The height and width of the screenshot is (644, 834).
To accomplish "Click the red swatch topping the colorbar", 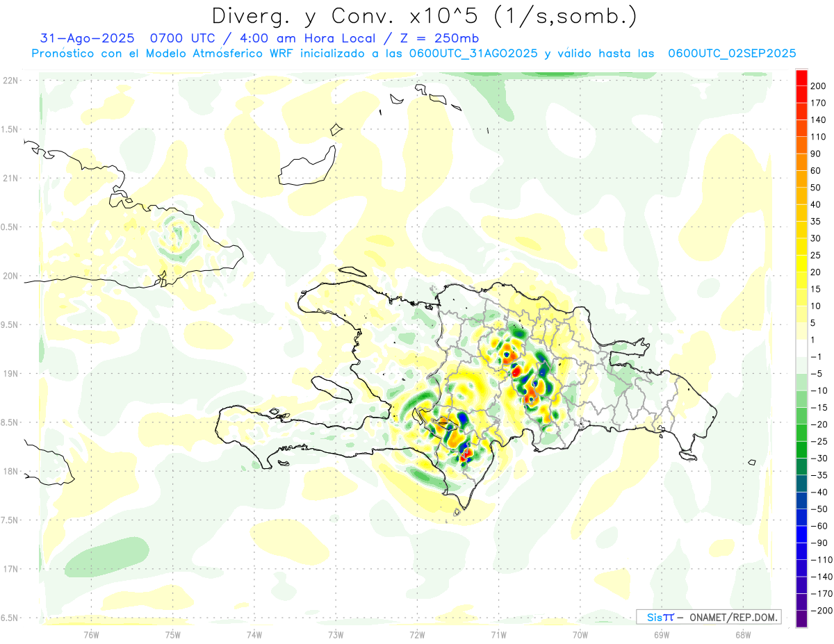I will coord(802,77).
